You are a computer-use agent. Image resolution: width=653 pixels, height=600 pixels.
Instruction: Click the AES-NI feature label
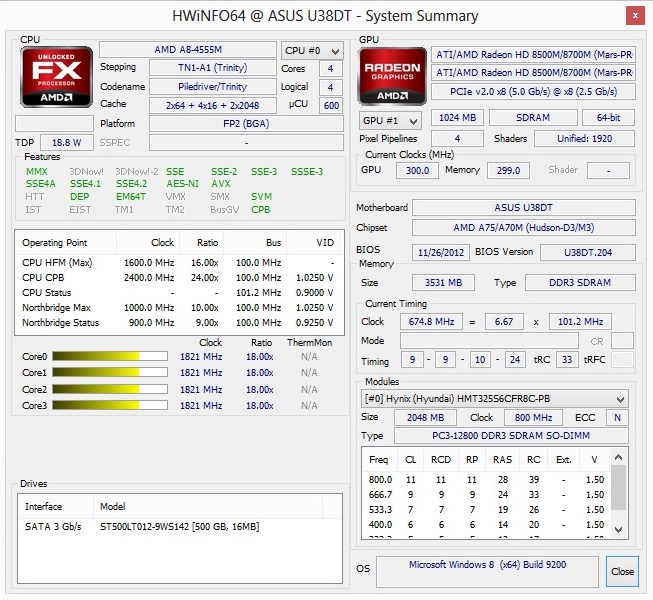182,184
